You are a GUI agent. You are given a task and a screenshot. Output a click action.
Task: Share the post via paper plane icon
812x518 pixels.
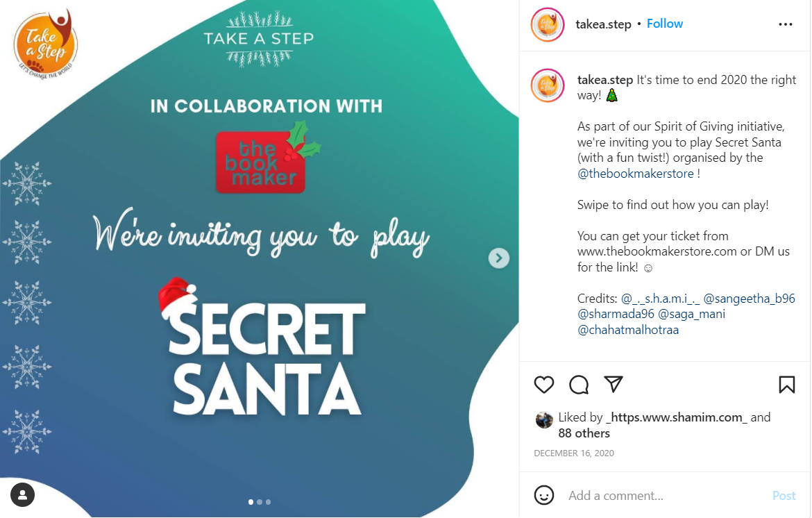[613, 385]
